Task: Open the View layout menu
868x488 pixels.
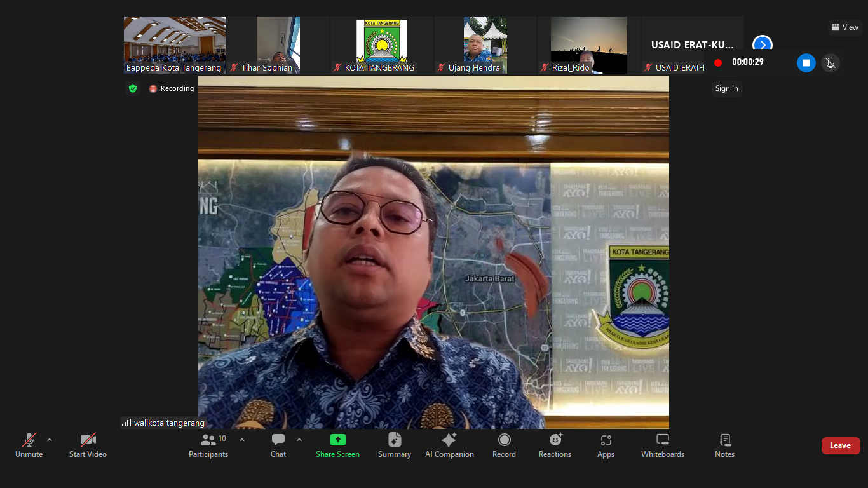Action: coord(844,27)
